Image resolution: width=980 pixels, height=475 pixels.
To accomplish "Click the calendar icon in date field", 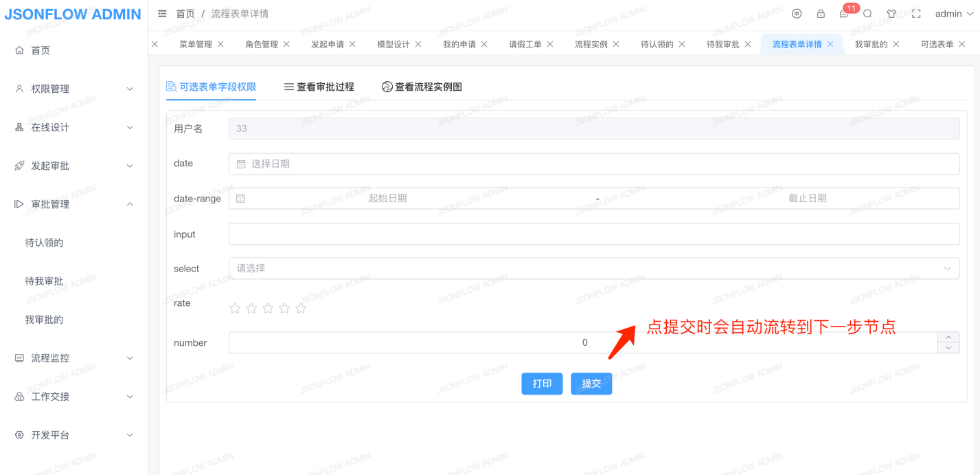I will 241,164.
